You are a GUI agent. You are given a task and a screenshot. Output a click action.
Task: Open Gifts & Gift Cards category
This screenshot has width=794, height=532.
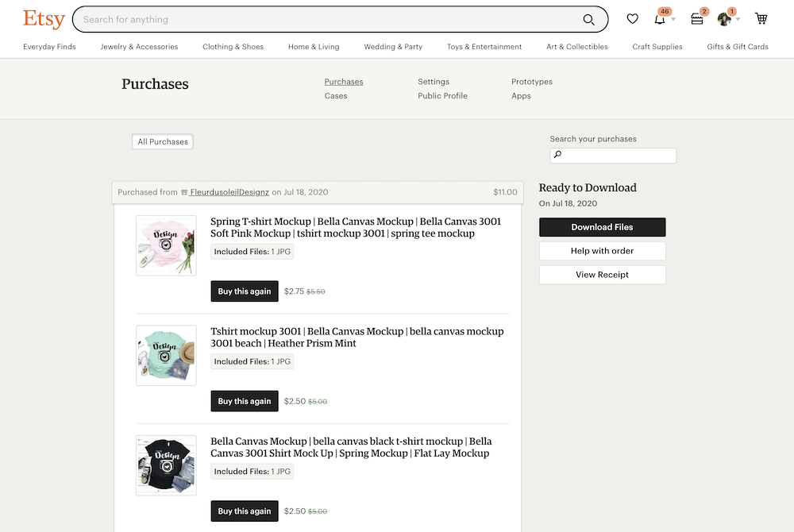(x=738, y=47)
